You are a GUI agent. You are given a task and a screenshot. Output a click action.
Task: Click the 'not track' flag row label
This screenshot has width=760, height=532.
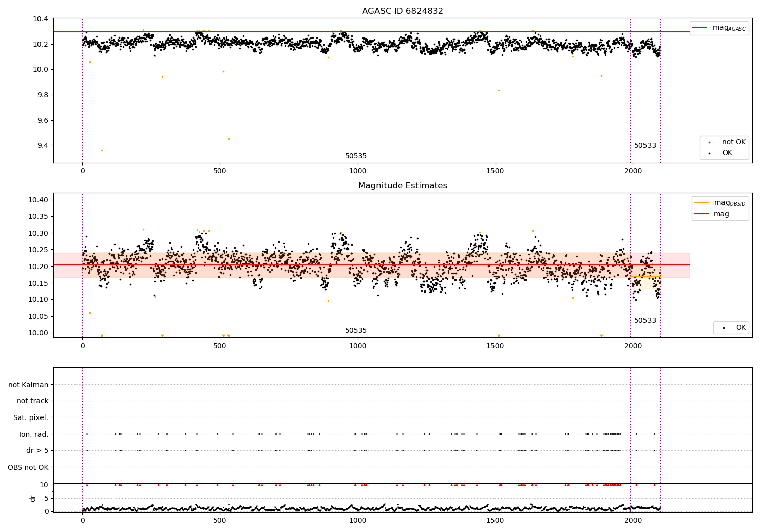coord(32,401)
